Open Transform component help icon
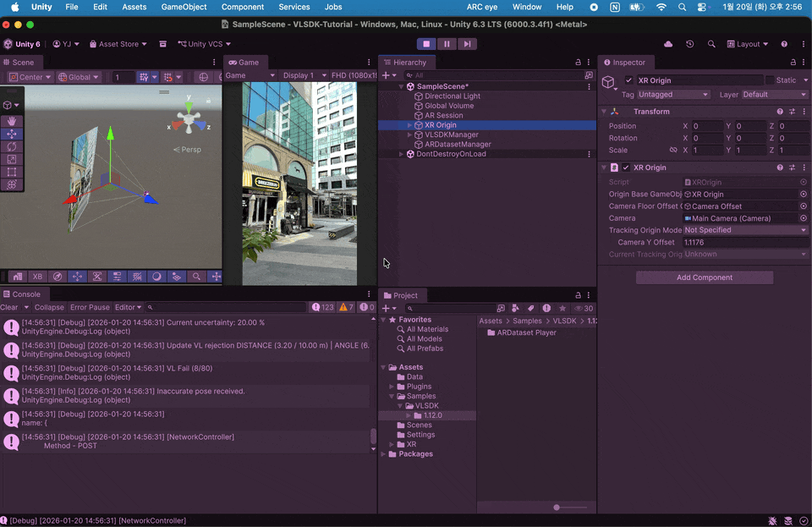The width and height of the screenshot is (812, 527). (x=780, y=112)
